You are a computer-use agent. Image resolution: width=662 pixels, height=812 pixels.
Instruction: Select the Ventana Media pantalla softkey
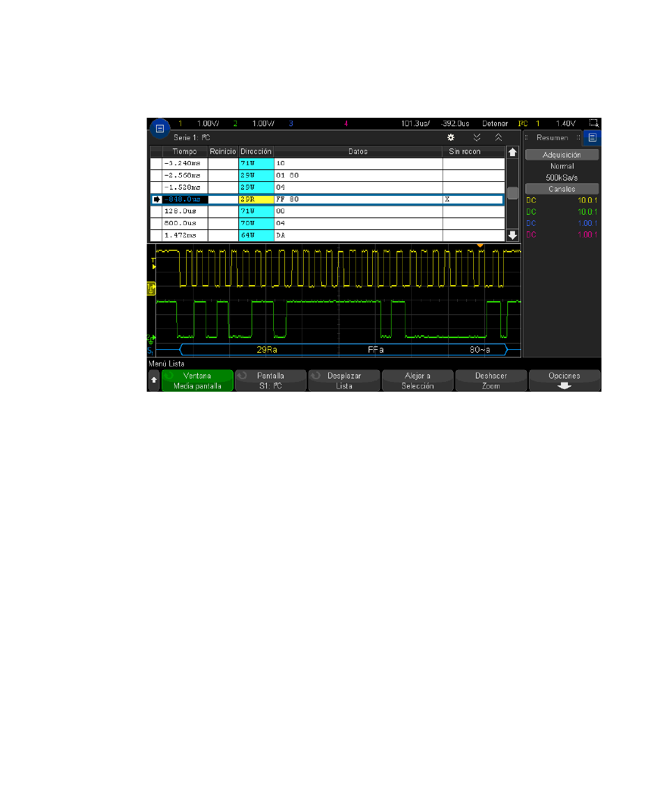pos(197,381)
